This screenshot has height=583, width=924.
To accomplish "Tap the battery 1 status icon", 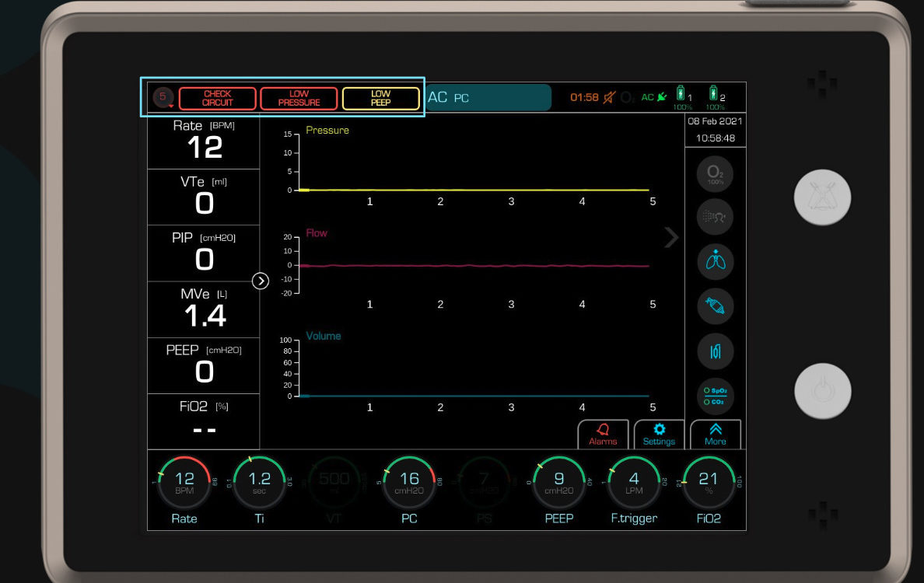I will [x=682, y=97].
